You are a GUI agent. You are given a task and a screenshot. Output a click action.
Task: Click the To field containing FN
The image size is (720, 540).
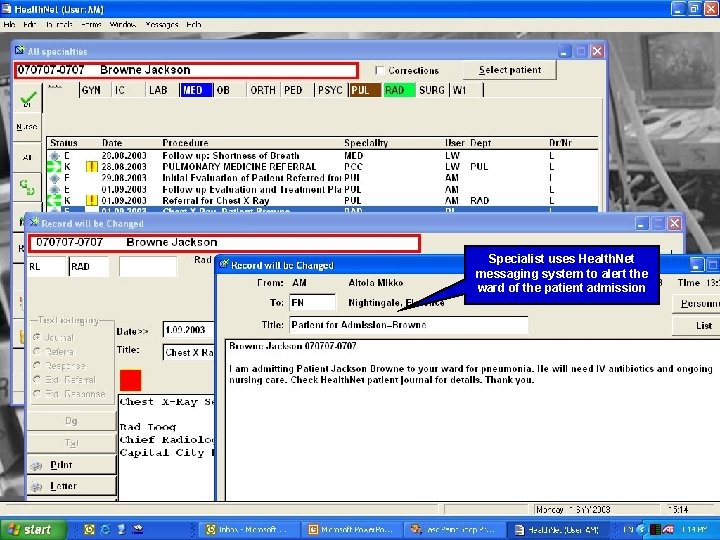tap(312, 303)
